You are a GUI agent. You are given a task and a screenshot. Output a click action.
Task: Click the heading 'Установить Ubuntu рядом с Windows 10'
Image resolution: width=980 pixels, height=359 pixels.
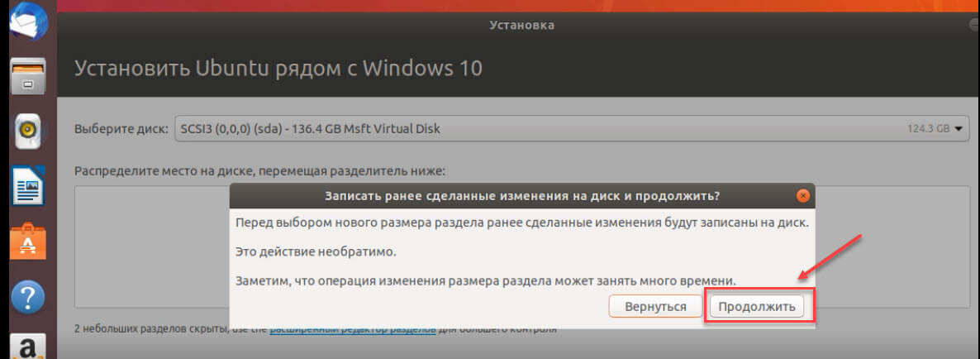click(x=278, y=68)
